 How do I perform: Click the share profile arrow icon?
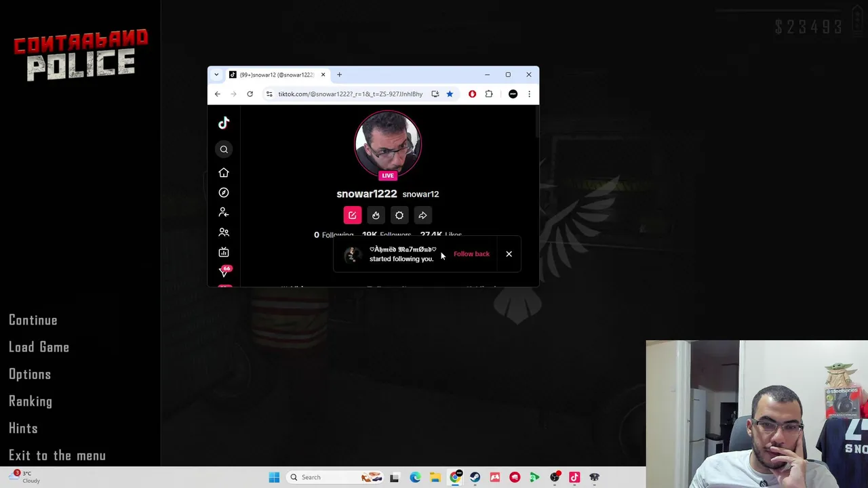click(x=422, y=216)
